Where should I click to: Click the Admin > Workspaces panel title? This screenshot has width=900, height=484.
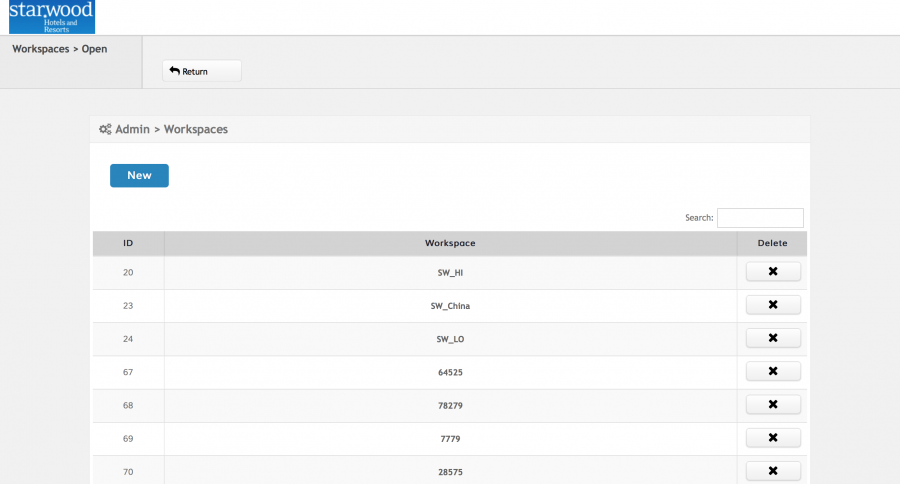pyautogui.click(x=171, y=129)
